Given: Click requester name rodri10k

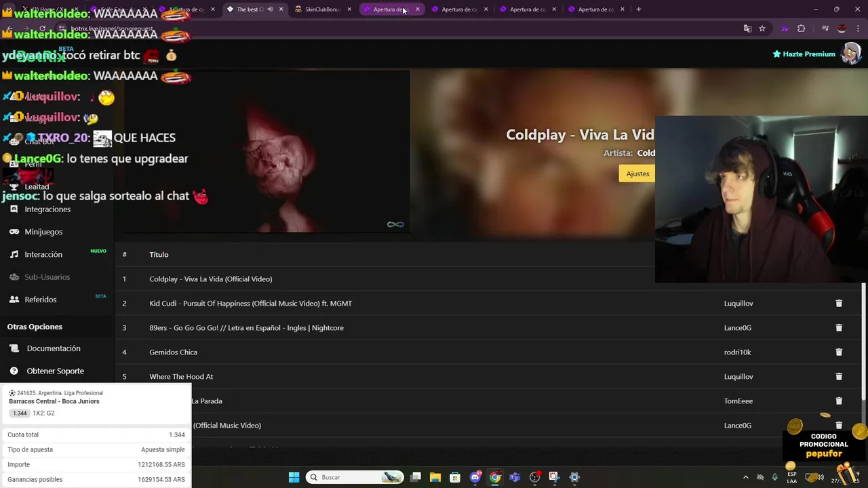Looking at the screenshot, I should pos(738,352).
